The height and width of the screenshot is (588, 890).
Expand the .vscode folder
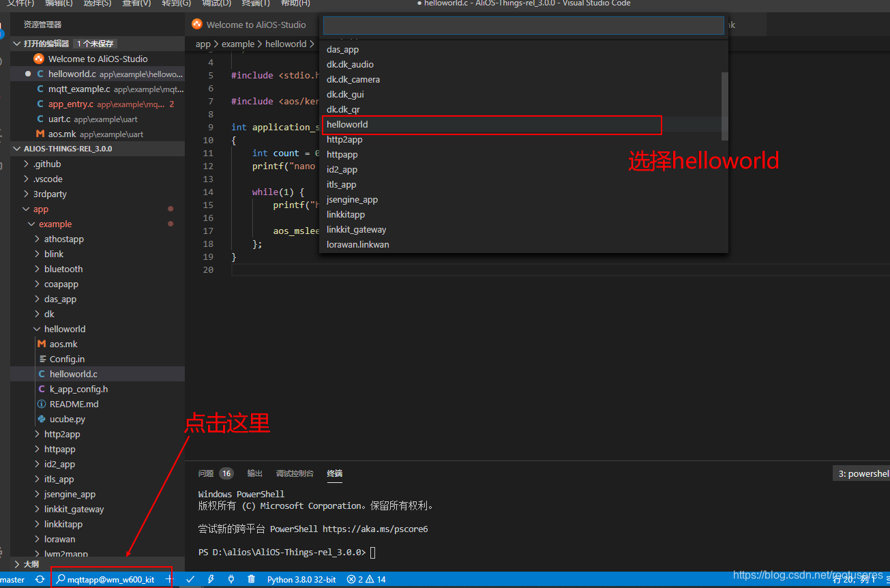[98, 179]
